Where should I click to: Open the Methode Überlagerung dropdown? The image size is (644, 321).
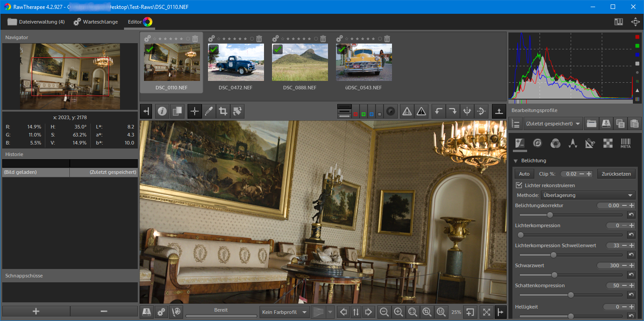(588, 195)
